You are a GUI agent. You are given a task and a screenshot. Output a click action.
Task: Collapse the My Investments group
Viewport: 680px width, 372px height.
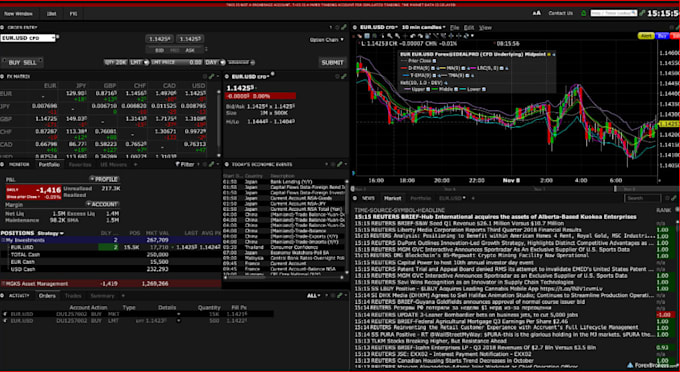pyautogui.click(x=3, y=240)
